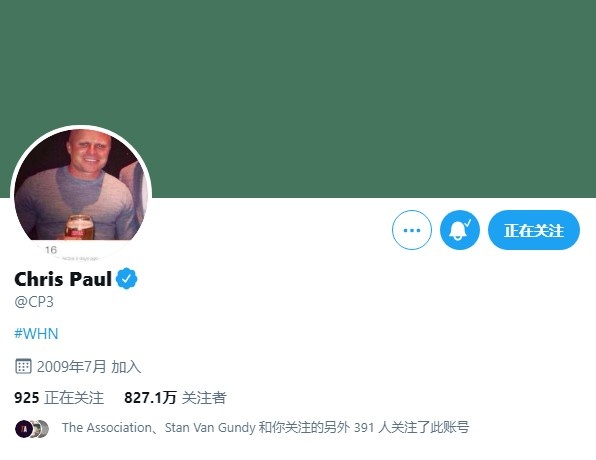Viewport: 596px width, 460px height.
Task: Click the blue verified badge icon
Action: 127,279
